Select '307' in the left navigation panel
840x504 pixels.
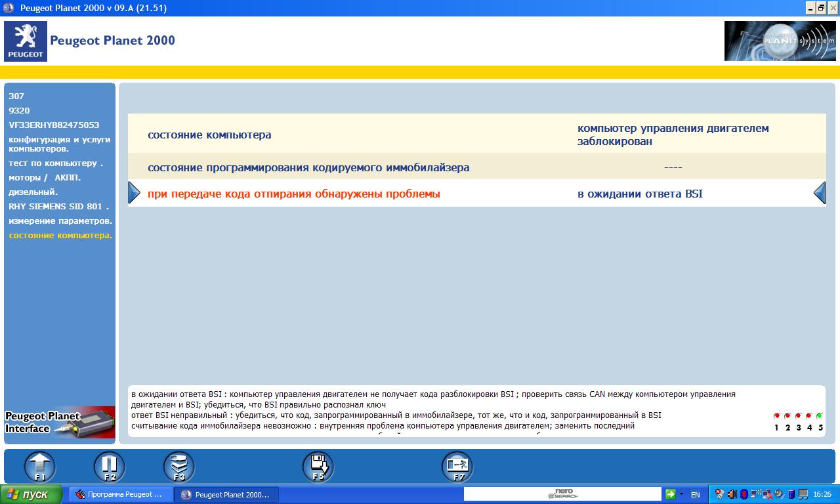pos(16,96)
